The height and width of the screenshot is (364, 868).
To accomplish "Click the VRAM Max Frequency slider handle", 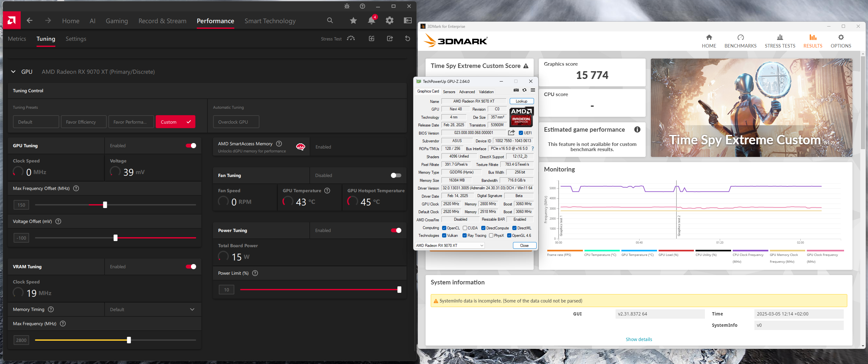I will click(x=129, y=340).
